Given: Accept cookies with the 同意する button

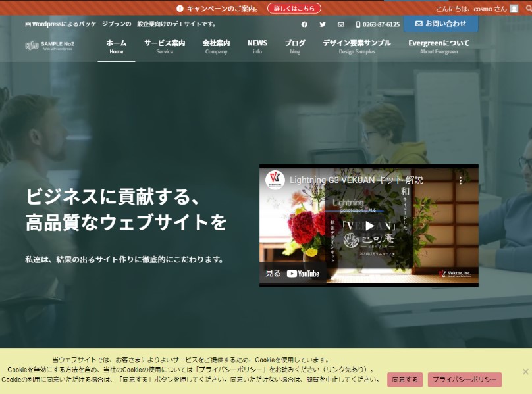Looking at the screenshot, I should 405,380.
